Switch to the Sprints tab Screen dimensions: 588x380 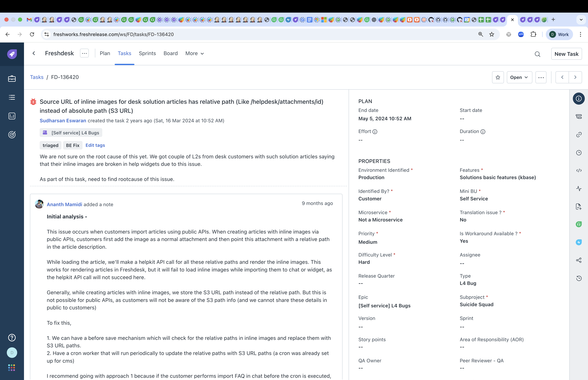[x=147, y=53]
